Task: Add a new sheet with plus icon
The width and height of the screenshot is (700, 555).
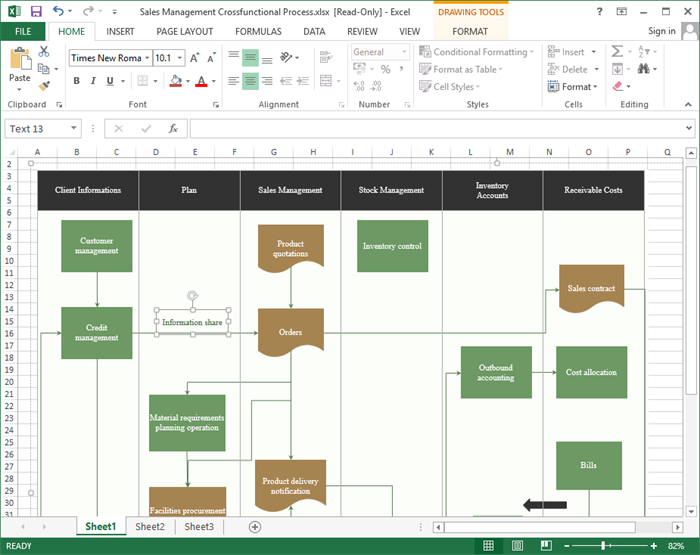Action: tap(255, 527)
